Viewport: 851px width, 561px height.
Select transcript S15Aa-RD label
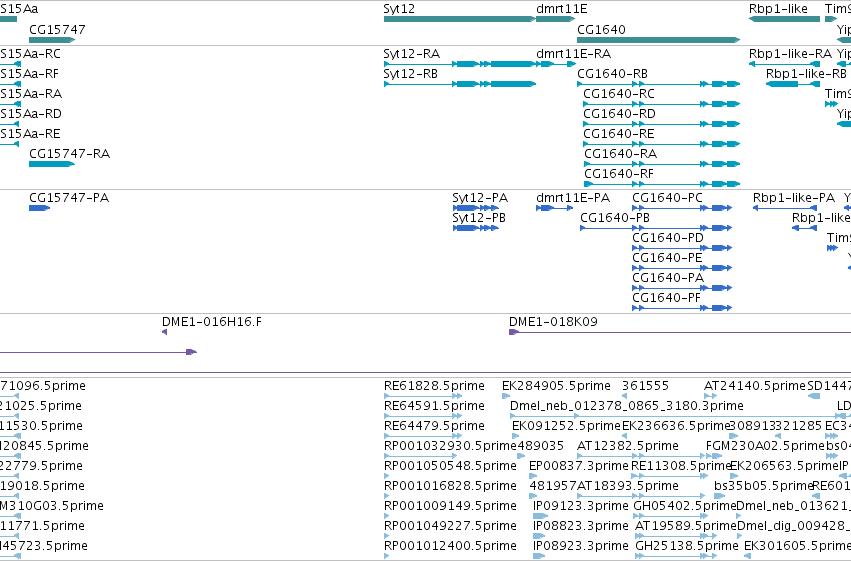pos(31,114)
